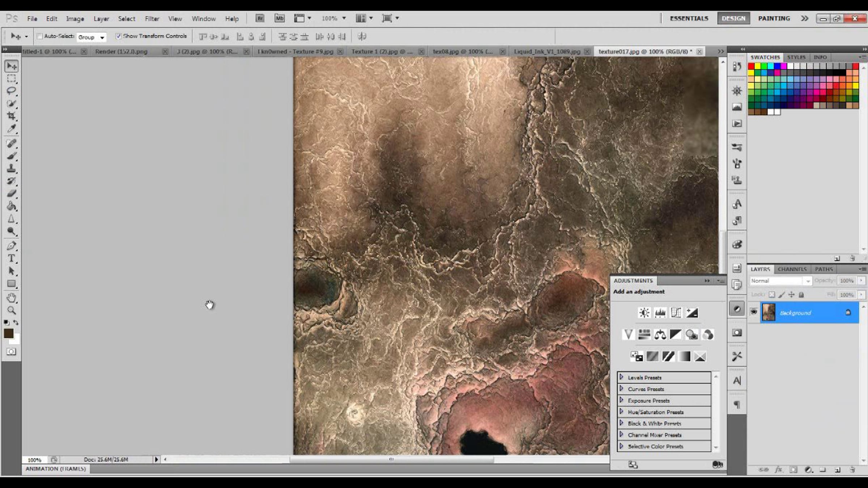Select the Hand tool in toolbox

pos(11,298)
